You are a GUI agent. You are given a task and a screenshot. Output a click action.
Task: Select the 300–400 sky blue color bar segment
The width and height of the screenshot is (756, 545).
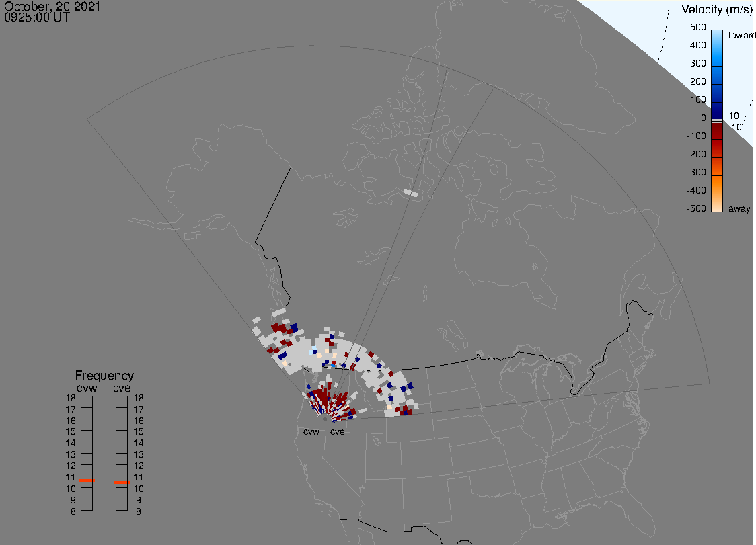point(717,57)
